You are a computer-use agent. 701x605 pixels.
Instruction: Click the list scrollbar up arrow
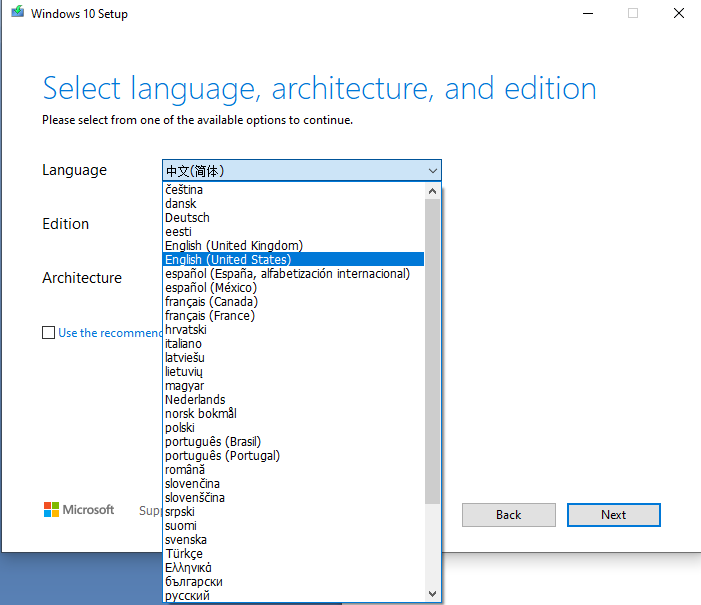click(x=432, y=191)
